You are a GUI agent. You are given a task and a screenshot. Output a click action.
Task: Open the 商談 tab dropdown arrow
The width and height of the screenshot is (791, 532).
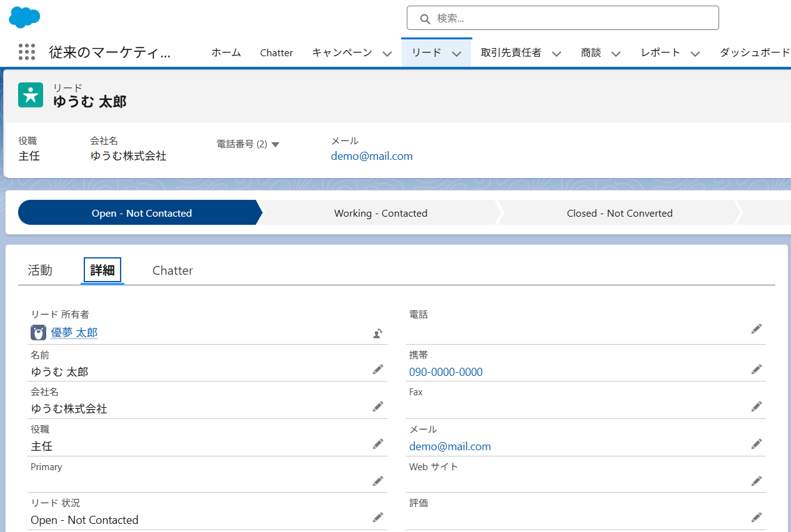pyautogui.click(x=615, y=54)
